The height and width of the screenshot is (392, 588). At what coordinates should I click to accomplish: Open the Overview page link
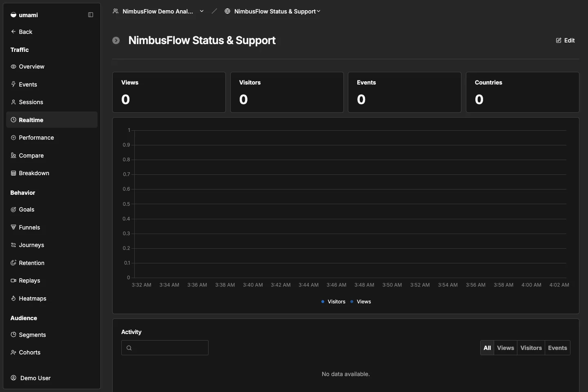point(52,67)
